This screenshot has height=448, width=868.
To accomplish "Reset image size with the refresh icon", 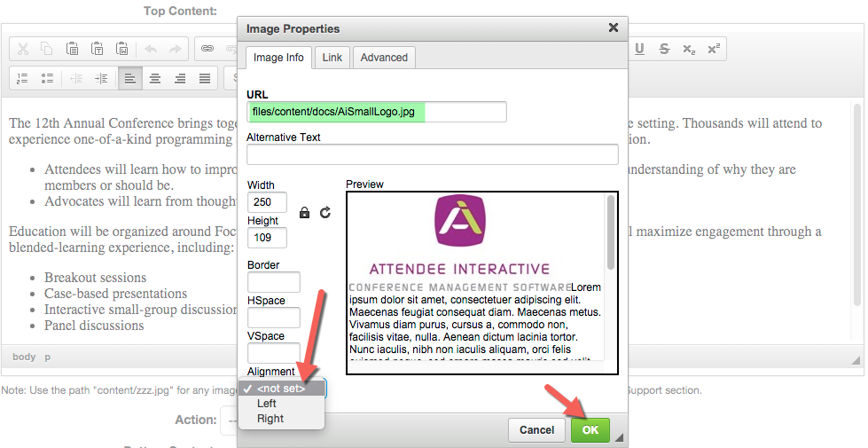I will coord(325,213).
